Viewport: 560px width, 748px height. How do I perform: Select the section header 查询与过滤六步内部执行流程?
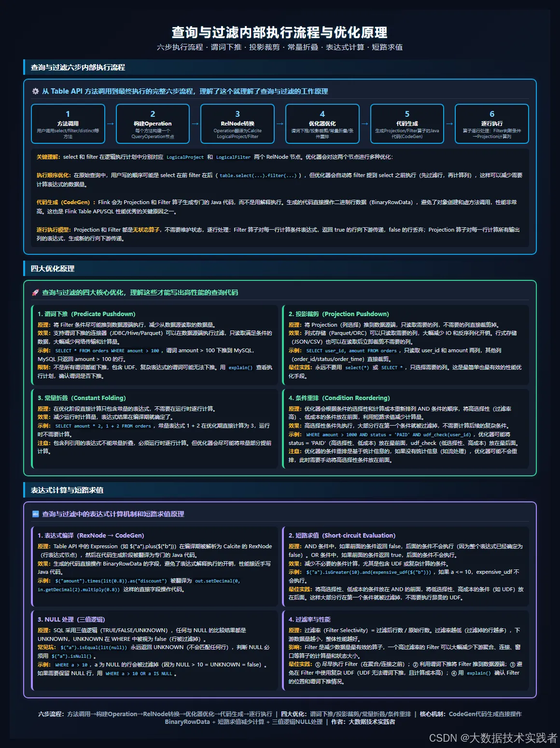pos(78,68)
